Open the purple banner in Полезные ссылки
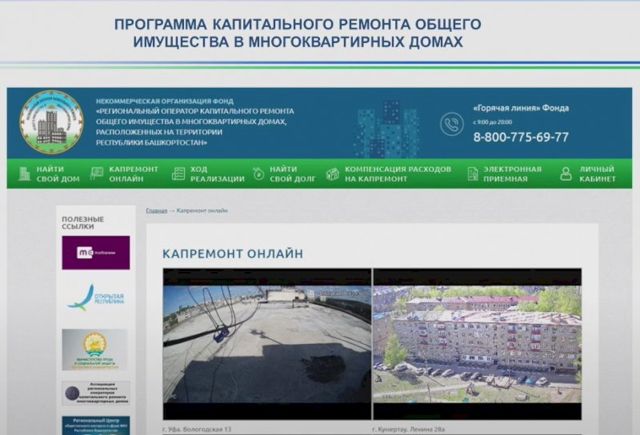This screenshot has height=435, width=640. (x=95, y=252)
